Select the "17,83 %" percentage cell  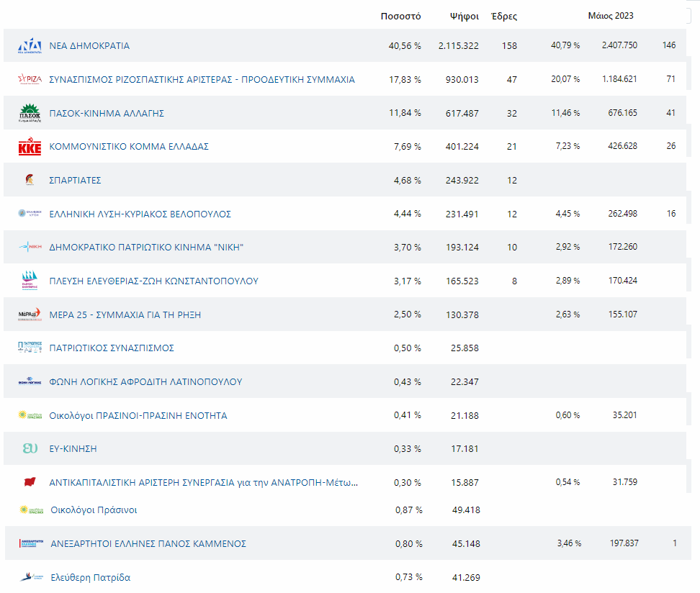click(x=405, y=80)
